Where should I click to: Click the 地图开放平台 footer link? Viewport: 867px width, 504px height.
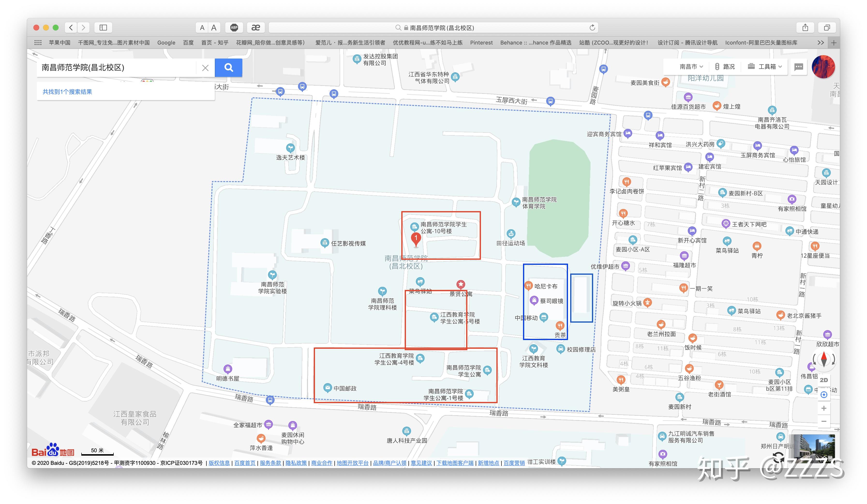(x=353, y=463)
